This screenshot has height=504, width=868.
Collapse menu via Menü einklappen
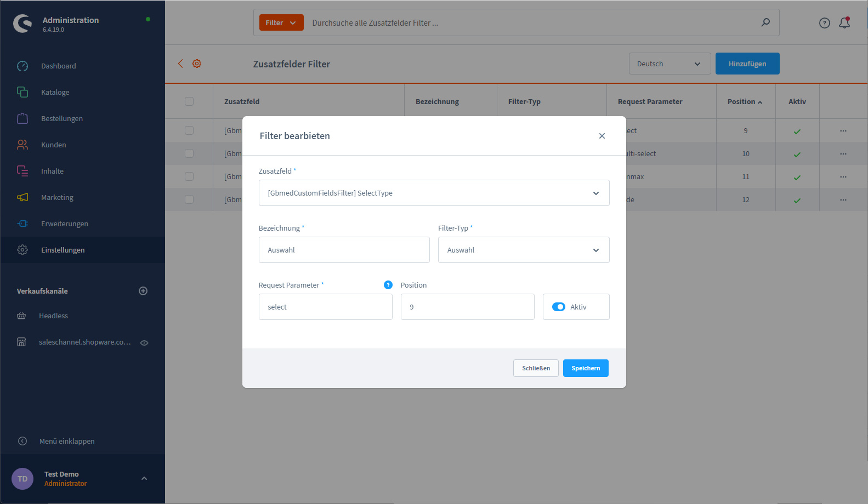(x=67, y=441)
